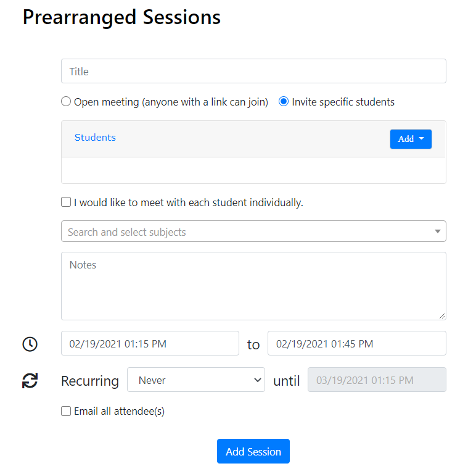This screenshot has height=474, width=476.
Task: Click the clock icon beside start time
Action: [x=30, y=344]
